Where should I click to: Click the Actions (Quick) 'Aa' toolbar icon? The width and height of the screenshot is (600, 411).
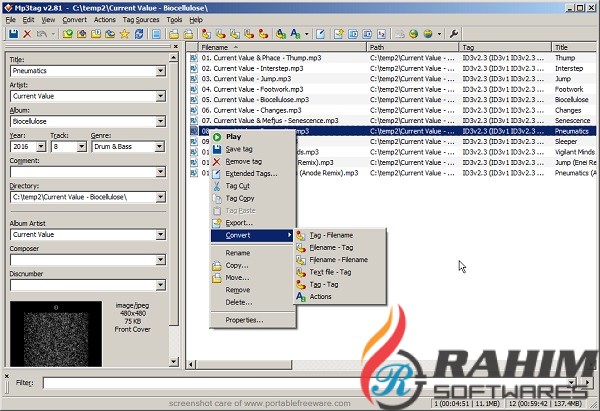coord(295,34)
